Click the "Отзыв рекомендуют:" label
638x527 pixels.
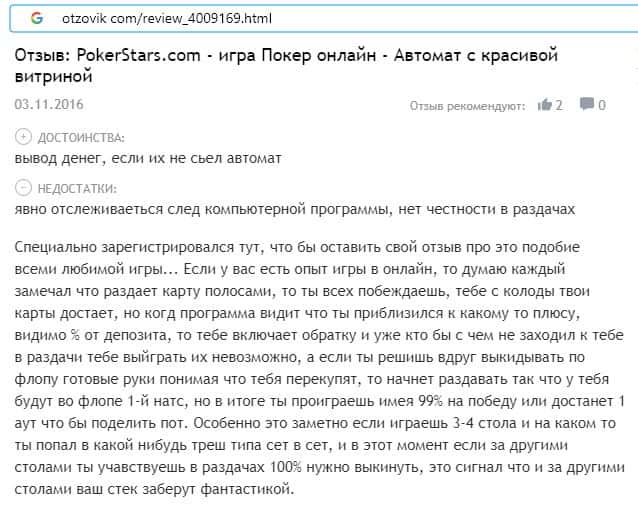coord(469,105)
